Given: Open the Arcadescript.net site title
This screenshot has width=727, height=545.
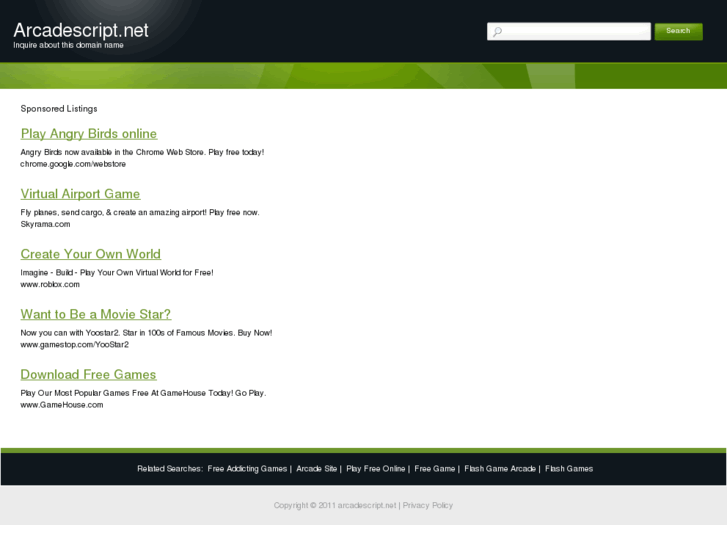Looking at the screenshot, I should (x=81, y=30).
